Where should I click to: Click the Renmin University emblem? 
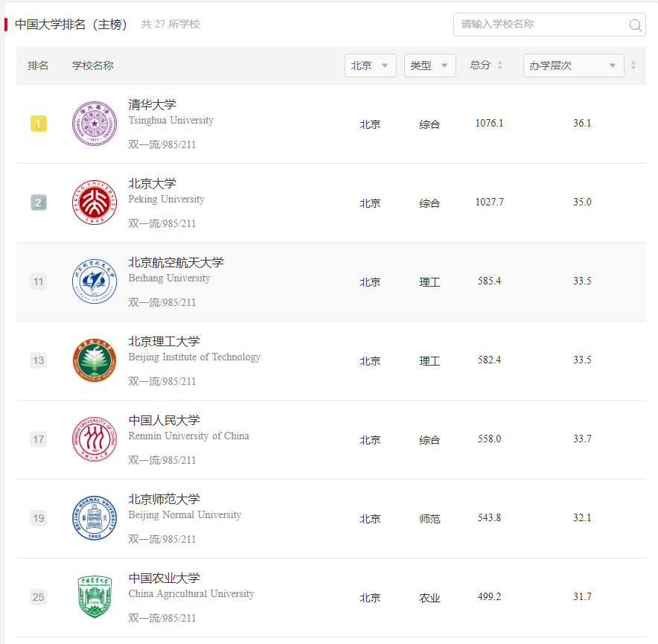coord(95,439)
